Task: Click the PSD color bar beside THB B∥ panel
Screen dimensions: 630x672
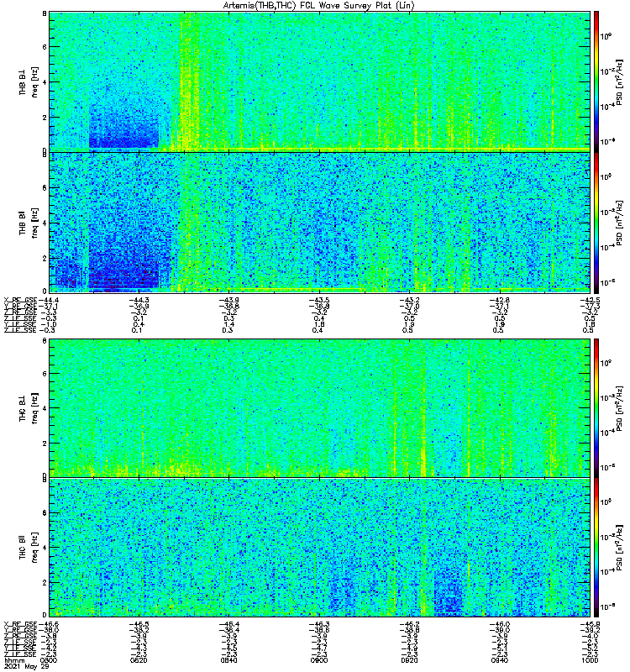Action: (x=596, y=223)
